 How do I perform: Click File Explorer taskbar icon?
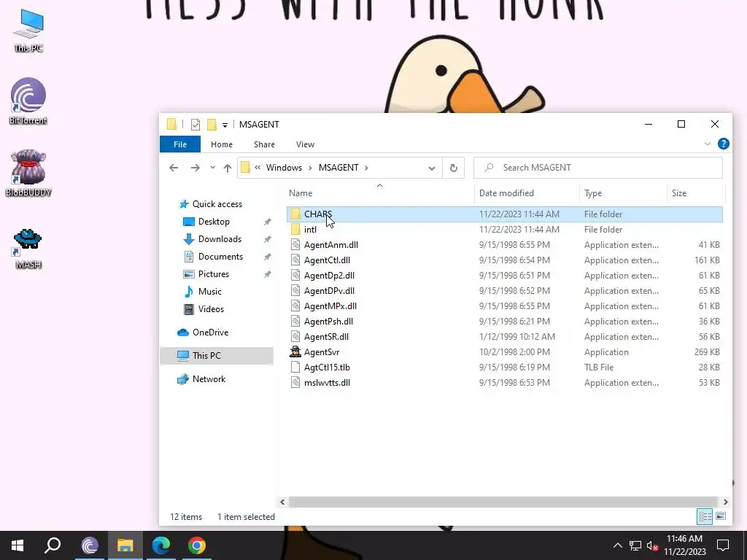pos(125,545)
